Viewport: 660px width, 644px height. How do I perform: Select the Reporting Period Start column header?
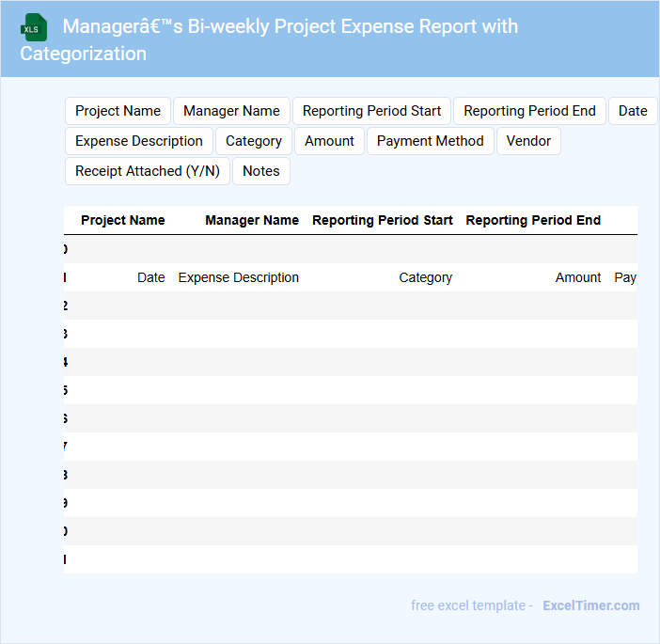[383, 220]
